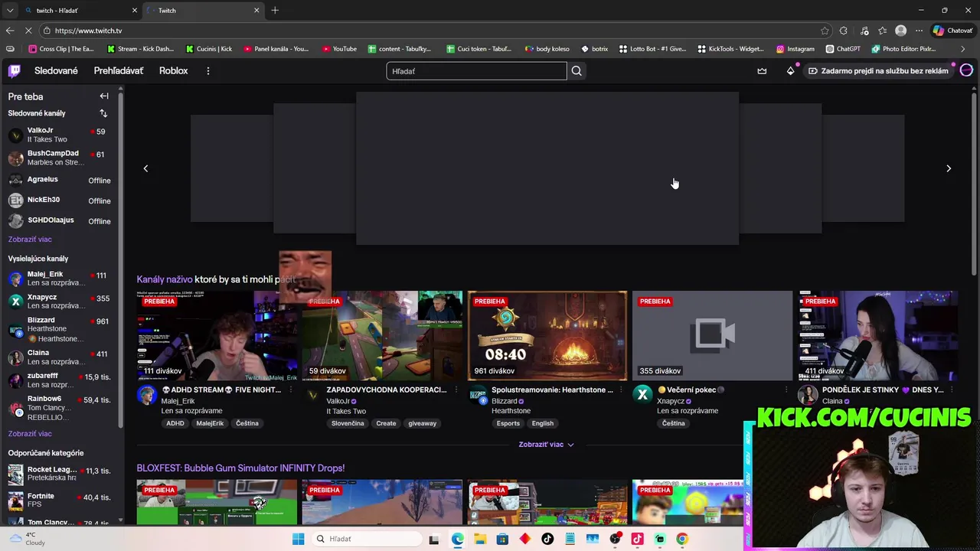This screenshot has width=980, height=551.
Task: Open the browser profile avatar
Action: (901, 31)
